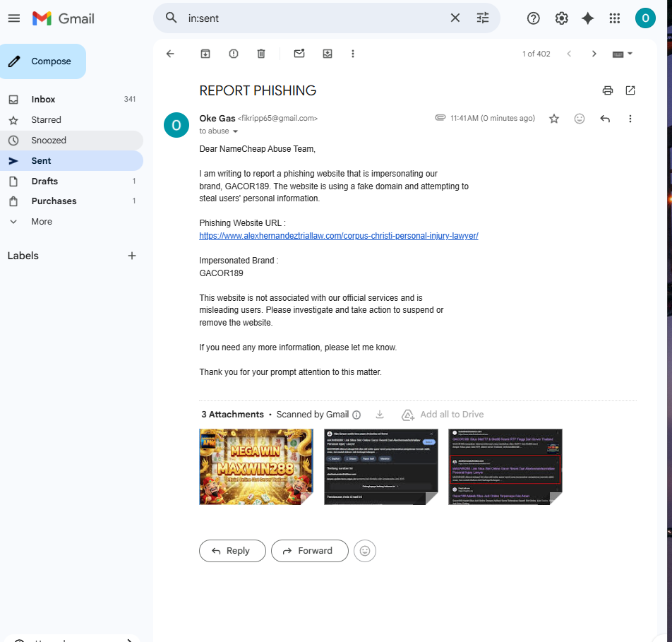Click the sender's teal O avatar

point(176,125)
